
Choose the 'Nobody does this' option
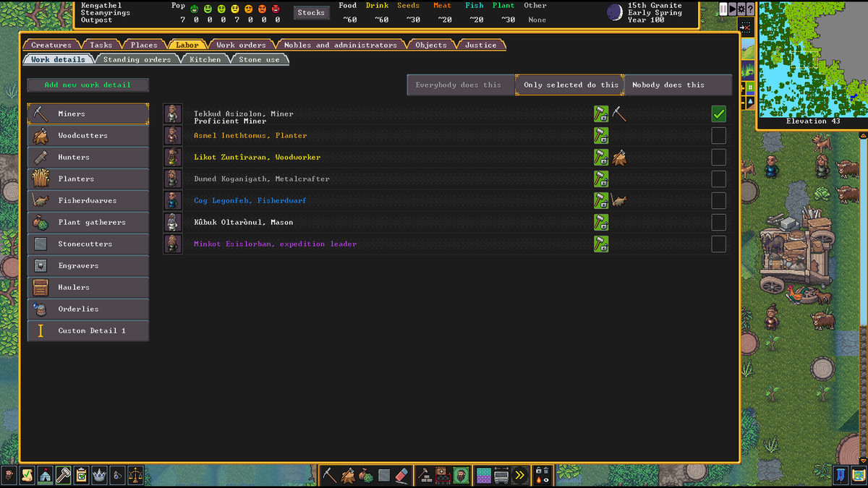[668, 85]
